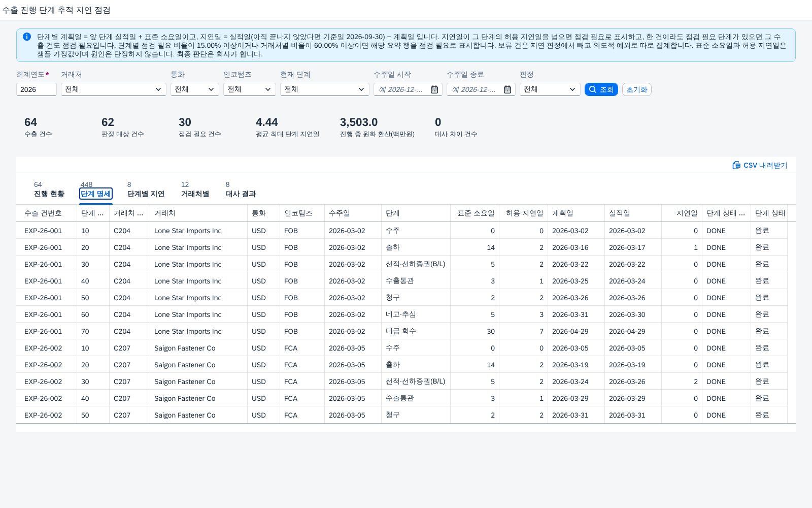Screen dimensions: 812x508
Task: Click the 회계연도 input field
Action: click(37, 89)
